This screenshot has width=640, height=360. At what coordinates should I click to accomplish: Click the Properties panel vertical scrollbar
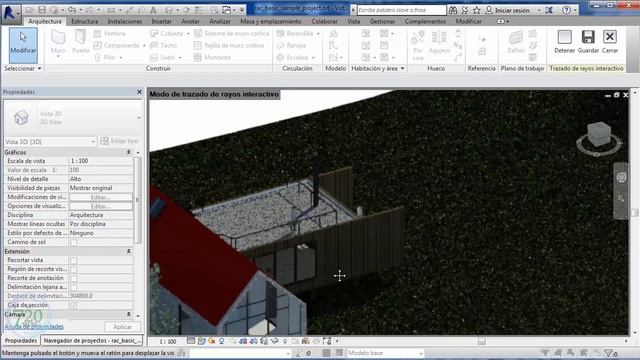[x=138, y=200]
